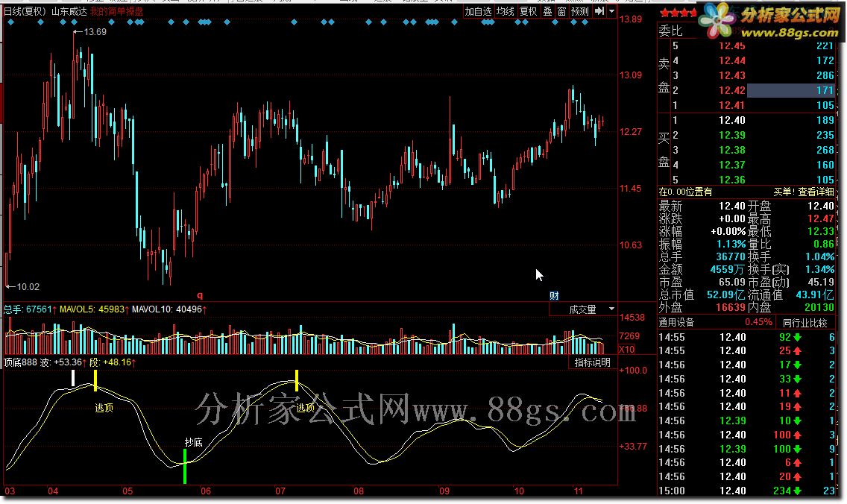
Task: Click red up arrow beside volume 19
Action: point(797,407)
